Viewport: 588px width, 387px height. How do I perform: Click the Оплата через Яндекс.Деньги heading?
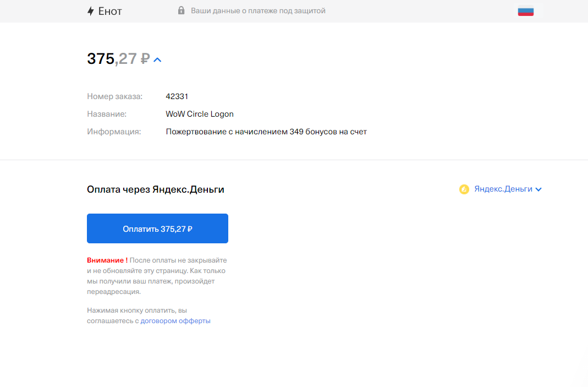click(x=156, y=189)
